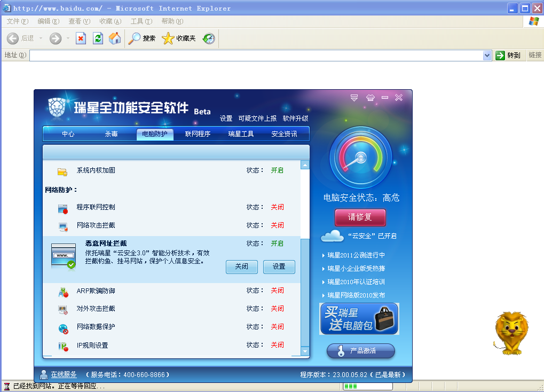Image resolution: width=544 pixels, height=392 pixels.
Task: Click the outbound attack interception icon
Action: click(x=63, y=310)
